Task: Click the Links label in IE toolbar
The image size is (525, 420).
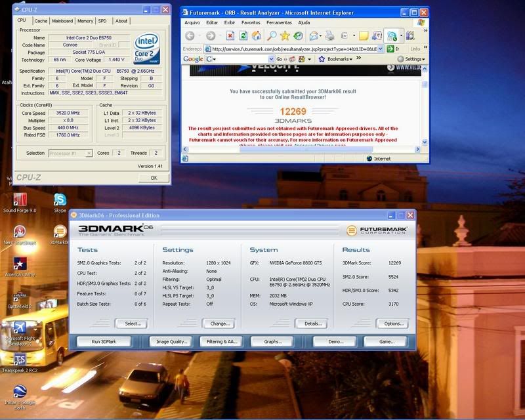Action: pos(415,49)
